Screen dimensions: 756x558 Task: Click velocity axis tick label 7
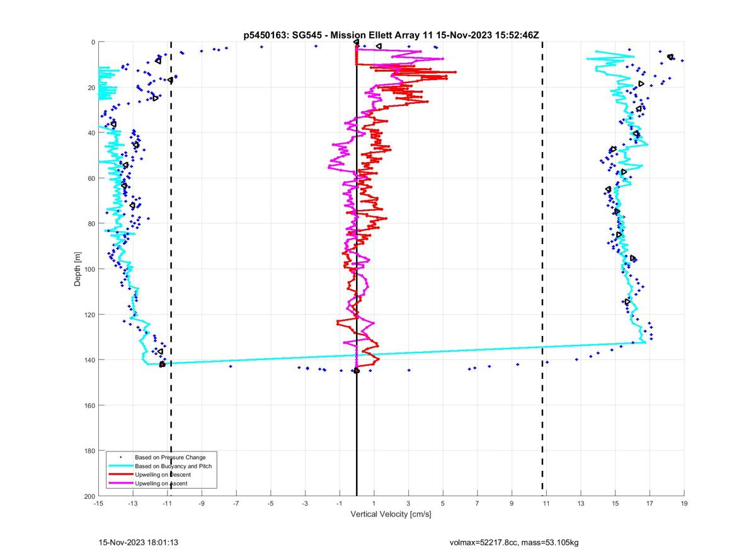tap(478, 504)
